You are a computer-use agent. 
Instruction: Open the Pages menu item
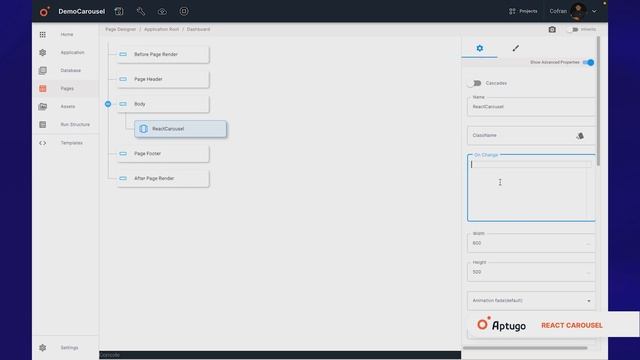67,89
